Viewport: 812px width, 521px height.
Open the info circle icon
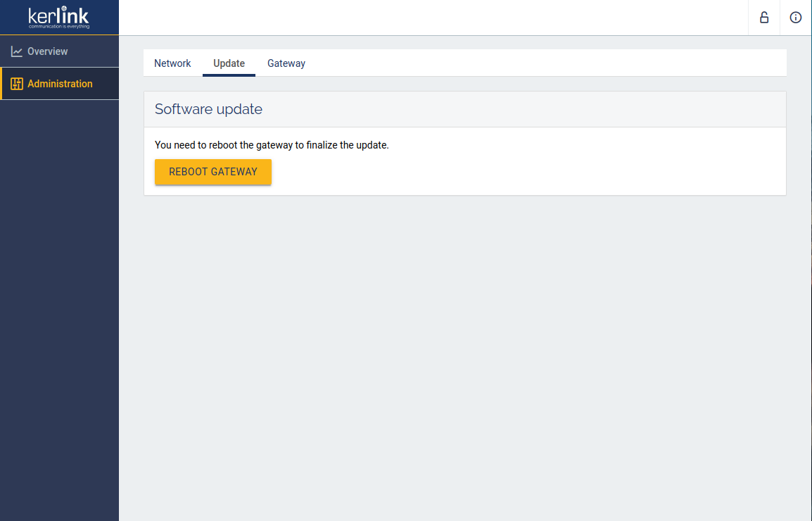pos(796,18)
